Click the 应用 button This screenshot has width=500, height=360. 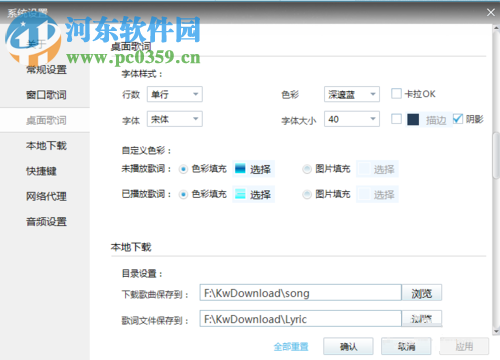pyautogui.click(x=464, y=347)
